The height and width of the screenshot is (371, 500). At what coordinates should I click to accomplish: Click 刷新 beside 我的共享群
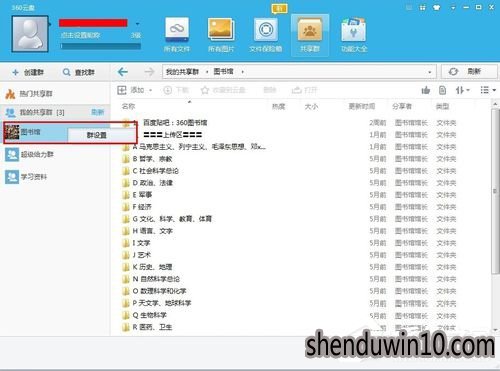(x=98, y=112)
